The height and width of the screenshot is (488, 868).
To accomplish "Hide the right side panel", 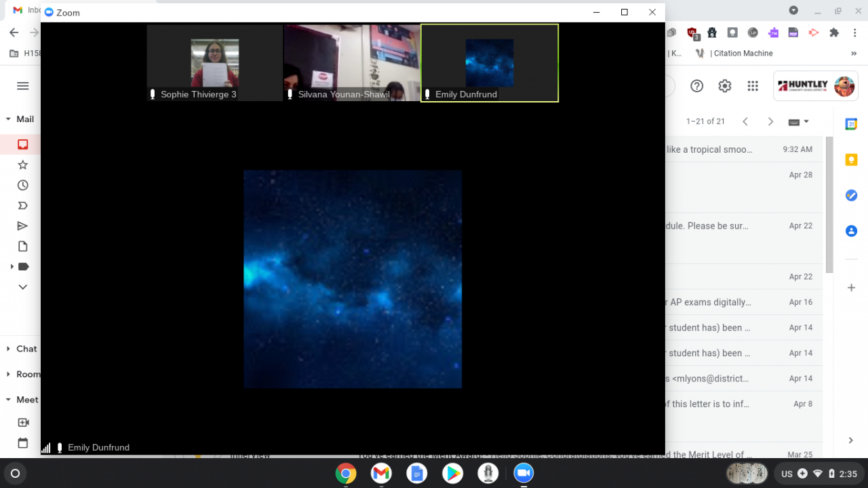I will click(851, 440).
